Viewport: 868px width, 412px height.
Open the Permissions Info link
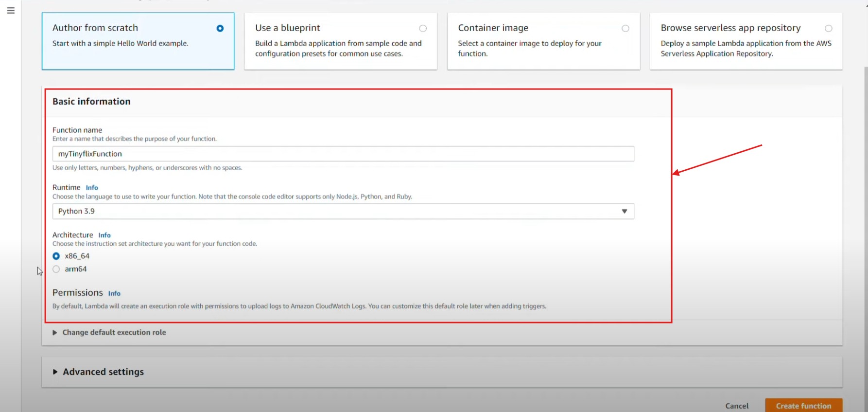tap(114, 293)
